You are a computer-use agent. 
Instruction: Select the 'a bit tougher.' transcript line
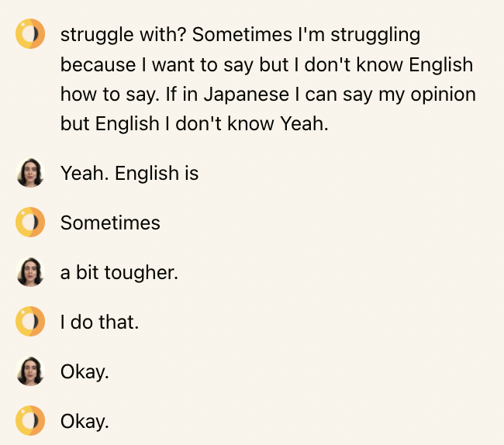(x=119, y=272)
